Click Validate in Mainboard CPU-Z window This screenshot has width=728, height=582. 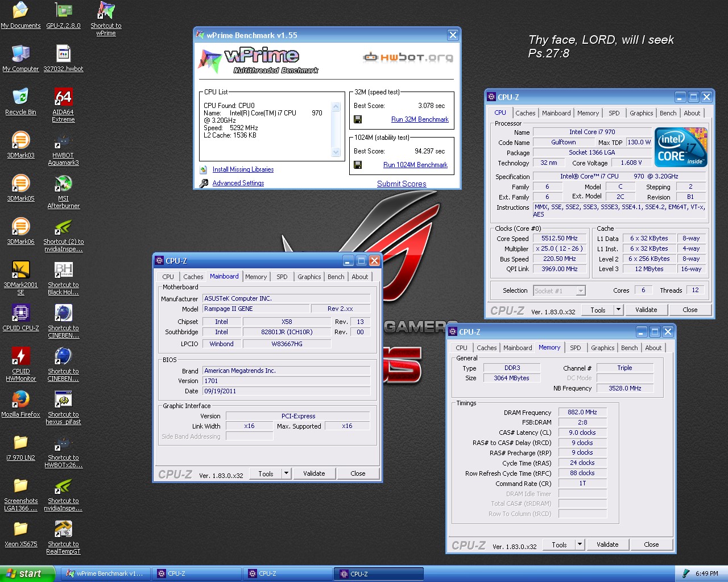(314, 473)
